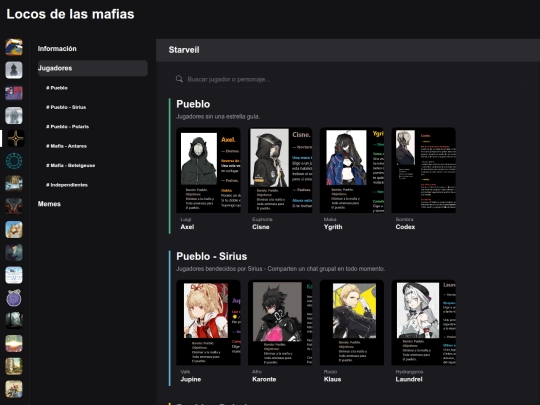Jump to # Mafia - Betelgeuse subsection
Image resolution: width=540 pixels, height=405 pixels.
(x=71, y=165)
